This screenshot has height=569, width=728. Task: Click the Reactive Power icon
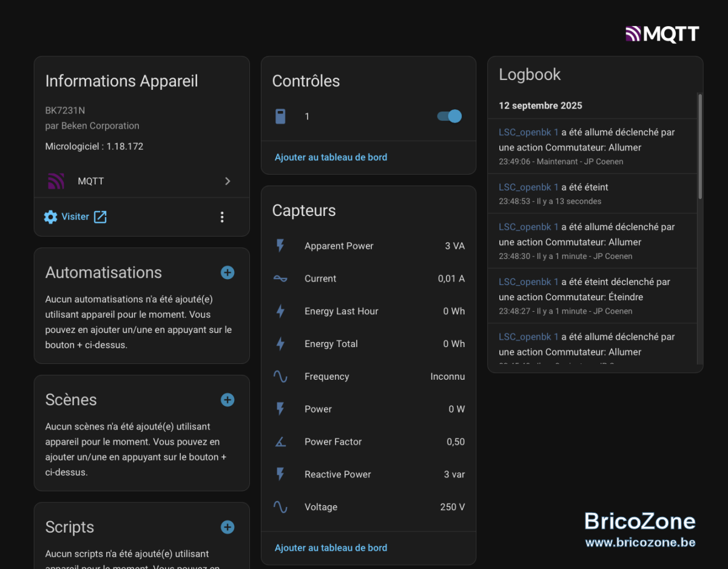(280, 474)
